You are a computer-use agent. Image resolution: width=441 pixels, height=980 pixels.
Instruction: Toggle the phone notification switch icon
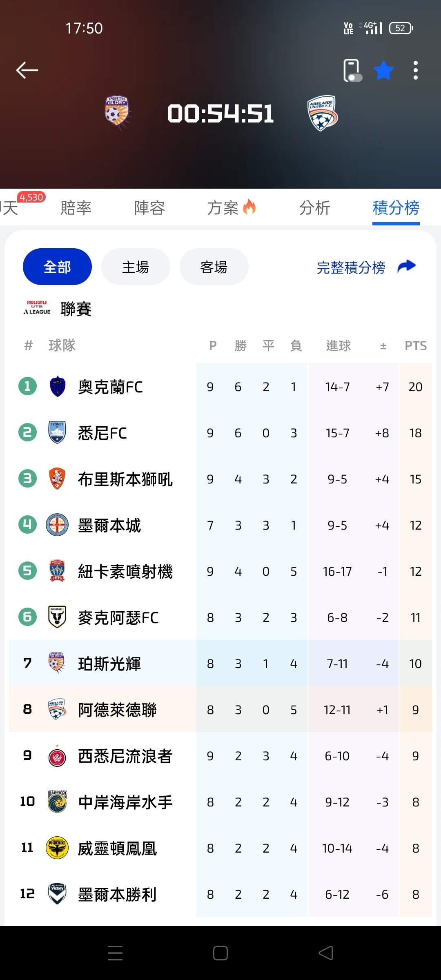352,71
